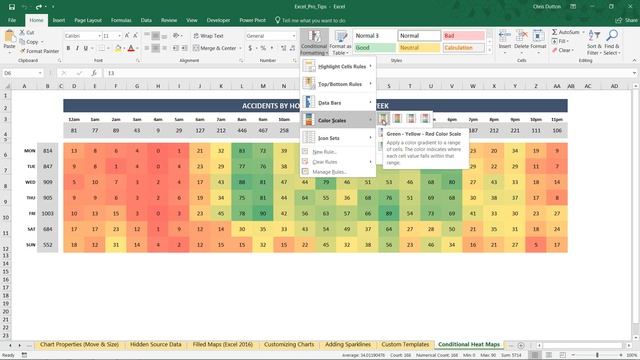
Task: Open Find & Select menu
Action: click(x=611, y=42)
